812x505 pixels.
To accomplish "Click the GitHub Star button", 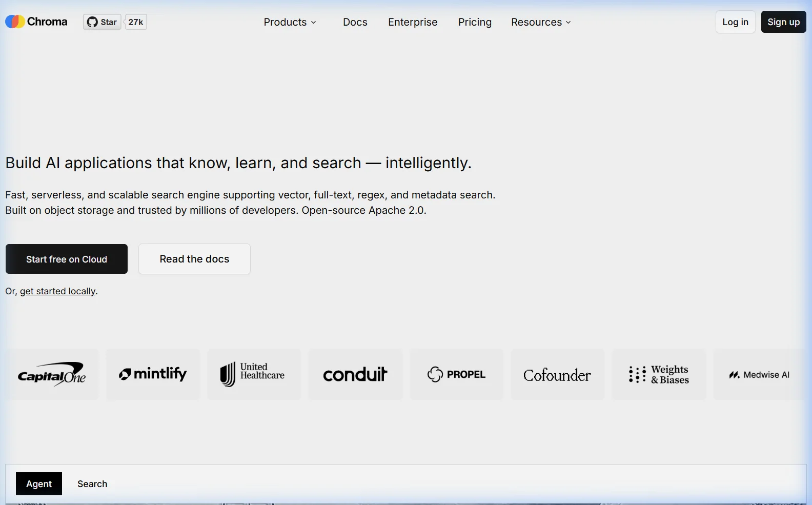I will click(102, 22).
